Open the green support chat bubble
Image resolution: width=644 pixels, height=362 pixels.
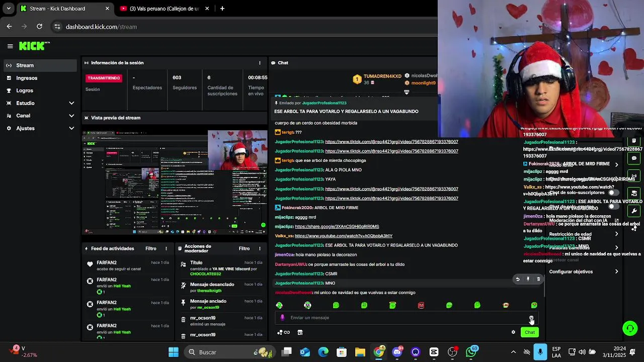[630, 328]
